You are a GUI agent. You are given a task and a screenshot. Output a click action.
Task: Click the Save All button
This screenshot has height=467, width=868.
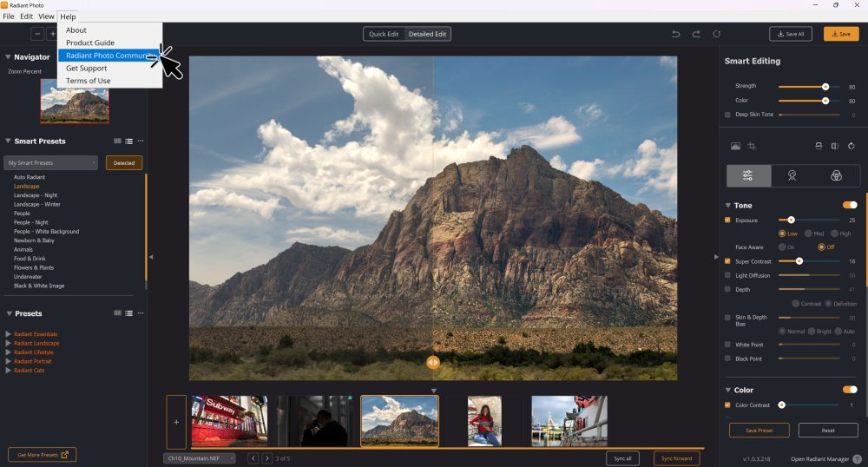pyautogui.click(x=791, y=34)
